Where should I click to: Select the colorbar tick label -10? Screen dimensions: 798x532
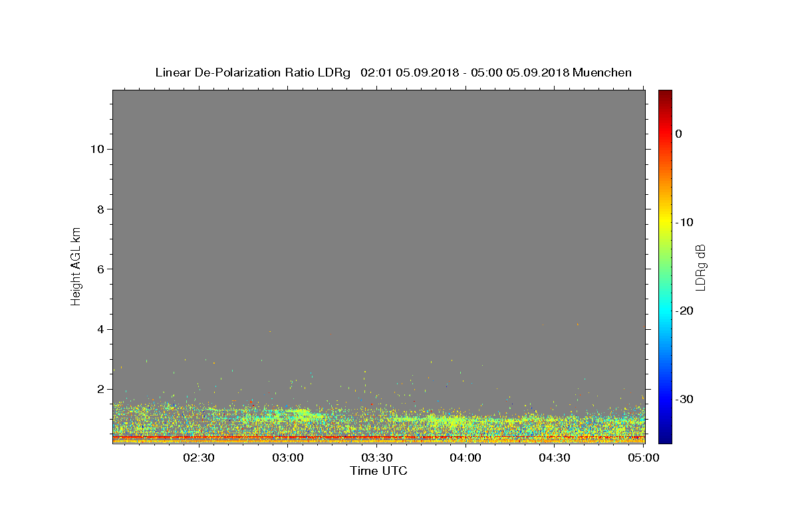tap(685, 222)
